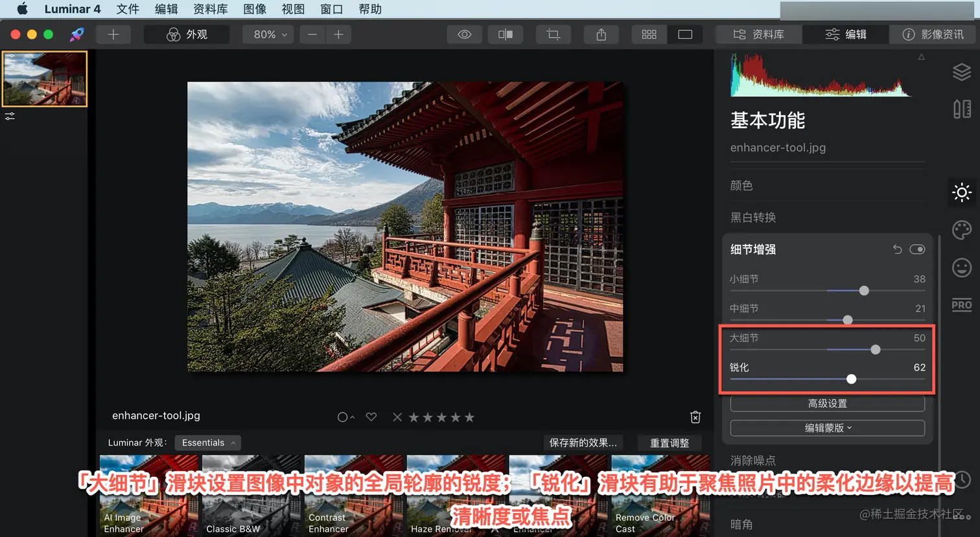Open the Luminar 4 application menu
This screenshot has width=980, height=537.
(73, 9)
